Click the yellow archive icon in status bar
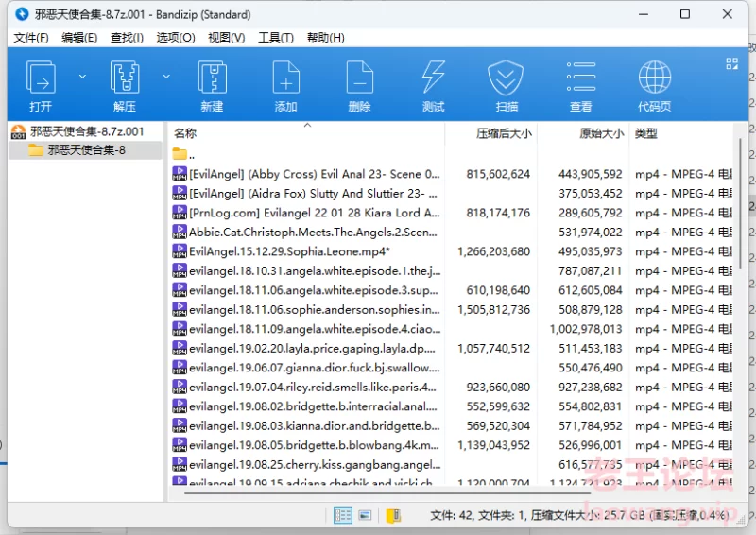 (393, 516)
